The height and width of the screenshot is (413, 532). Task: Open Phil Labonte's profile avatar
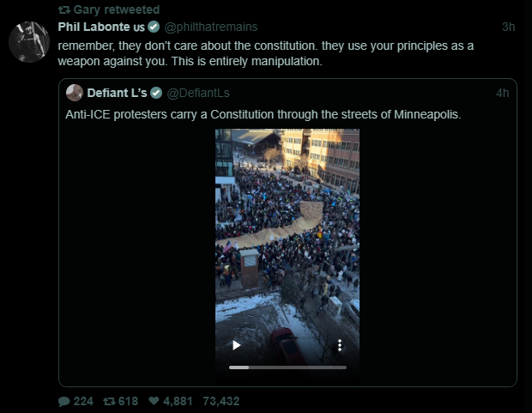click(x=29, y=42)
